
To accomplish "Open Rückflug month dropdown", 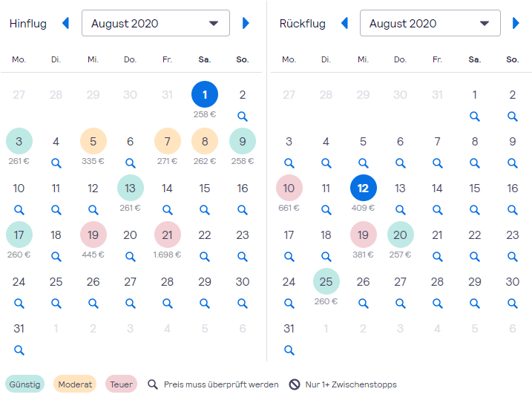I will [x=430, y=24].
